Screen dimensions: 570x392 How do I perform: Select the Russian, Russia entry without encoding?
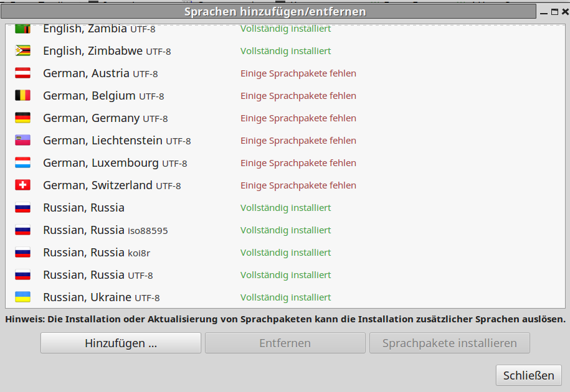[x=83, y=208]
